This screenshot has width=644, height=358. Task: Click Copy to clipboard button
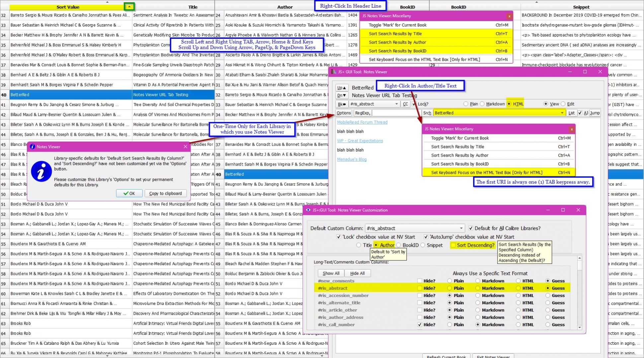165,193
